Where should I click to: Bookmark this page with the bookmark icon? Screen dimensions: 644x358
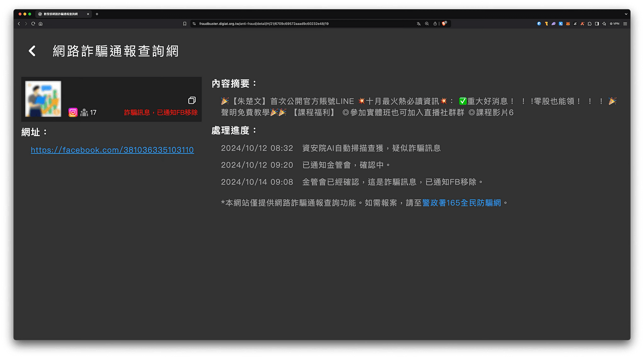pyautogui.click(x=185, y=24)
